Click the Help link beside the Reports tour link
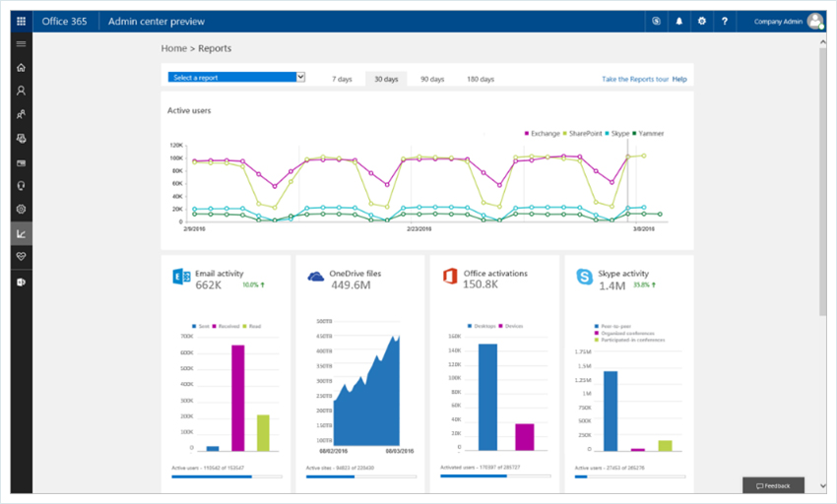Image resolution: width=837 pixels, height=504 pixels. point(679,79)
